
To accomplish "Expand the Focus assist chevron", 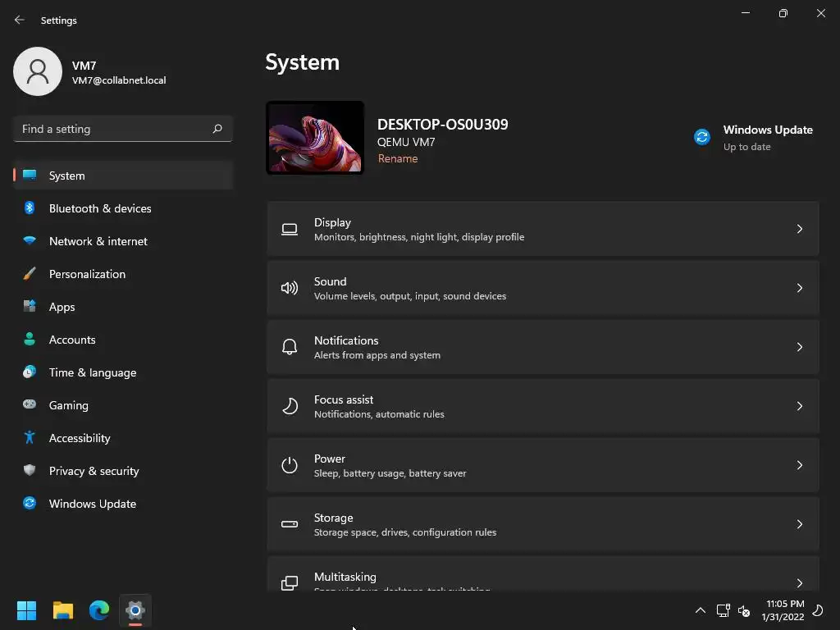I will [x=799, y=406].
